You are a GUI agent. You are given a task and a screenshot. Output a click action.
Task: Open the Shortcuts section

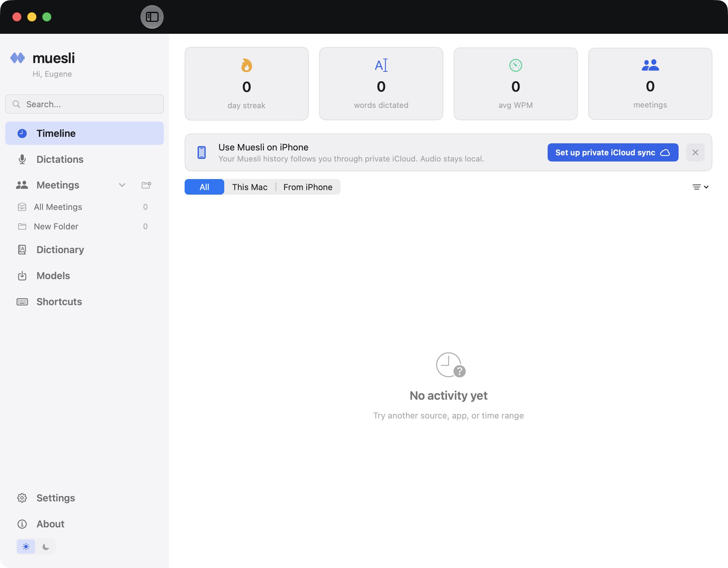click(84, 302)
